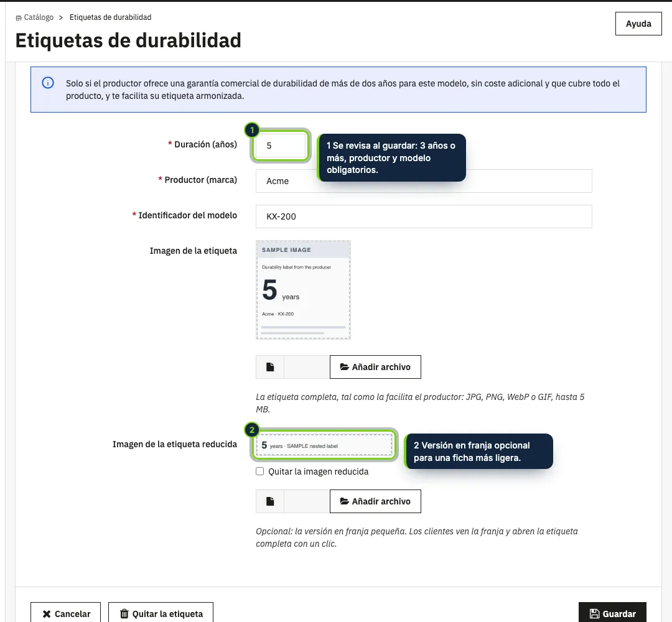The height and width of the screenshot is (622, 672).
Task: Click the file icon under Imagen de la etiqueta
Action: point(270,367)
